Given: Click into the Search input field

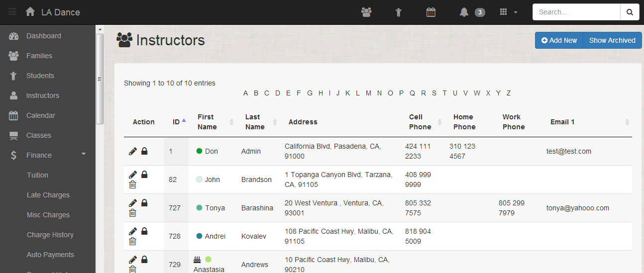Looking at the screenshot, I should pos(576,12).
